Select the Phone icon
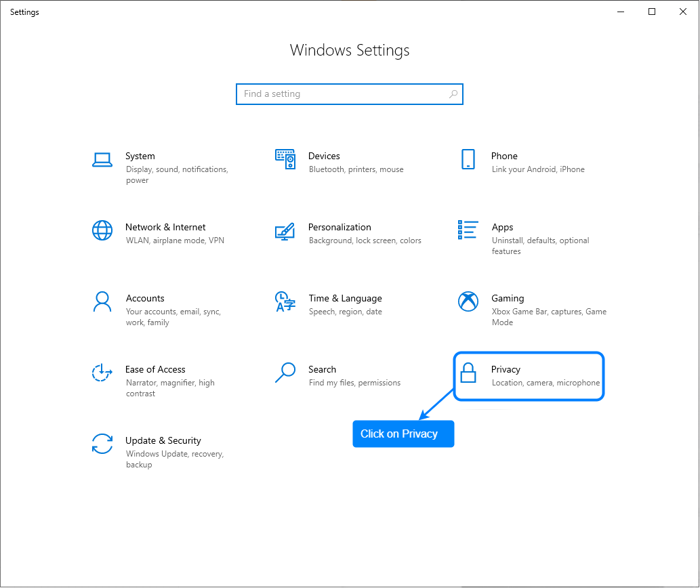 coord(468,159)
